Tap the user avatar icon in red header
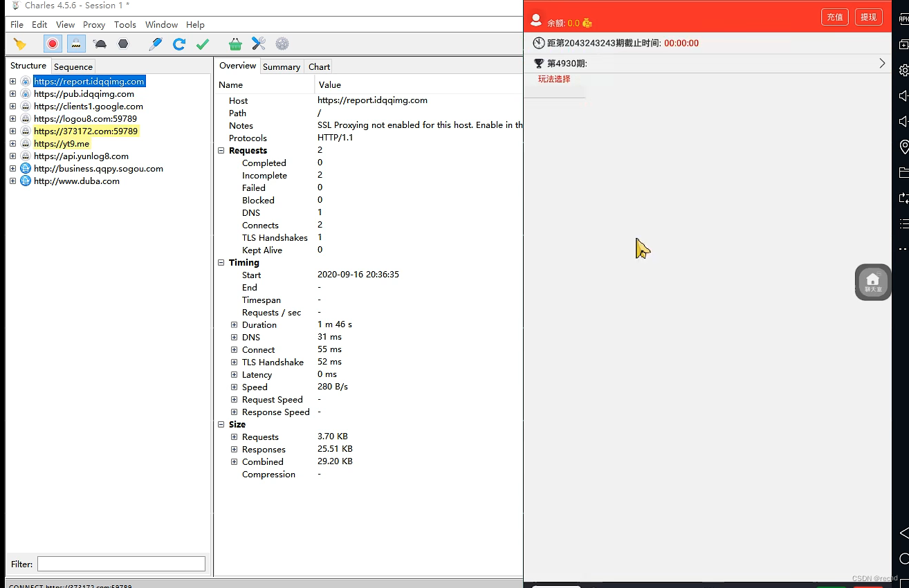 (535, 20)
